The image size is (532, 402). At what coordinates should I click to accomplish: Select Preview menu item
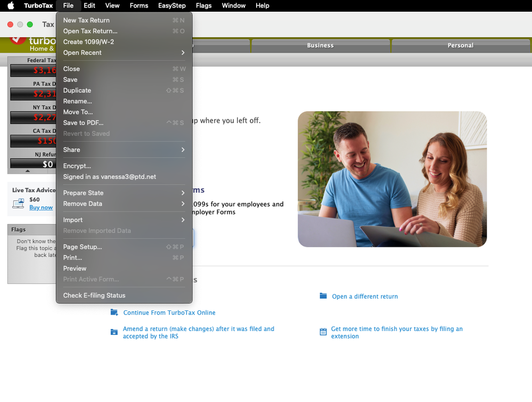pos(124,269)
